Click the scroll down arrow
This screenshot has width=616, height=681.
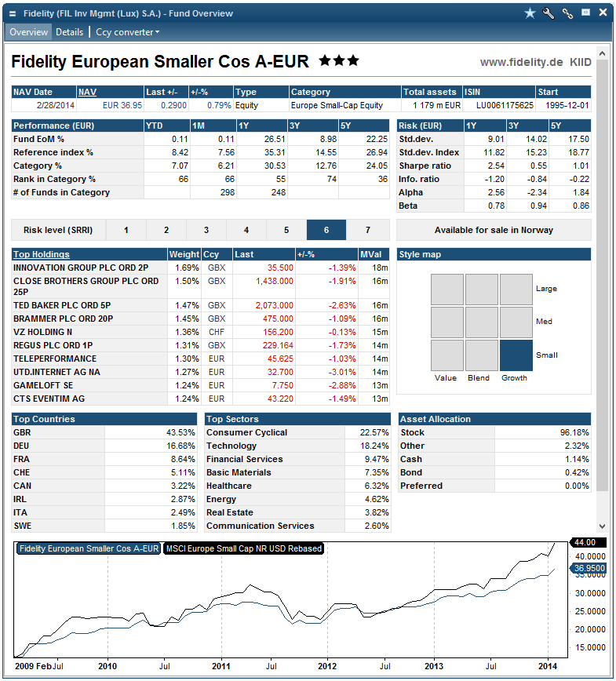[602, 526]
